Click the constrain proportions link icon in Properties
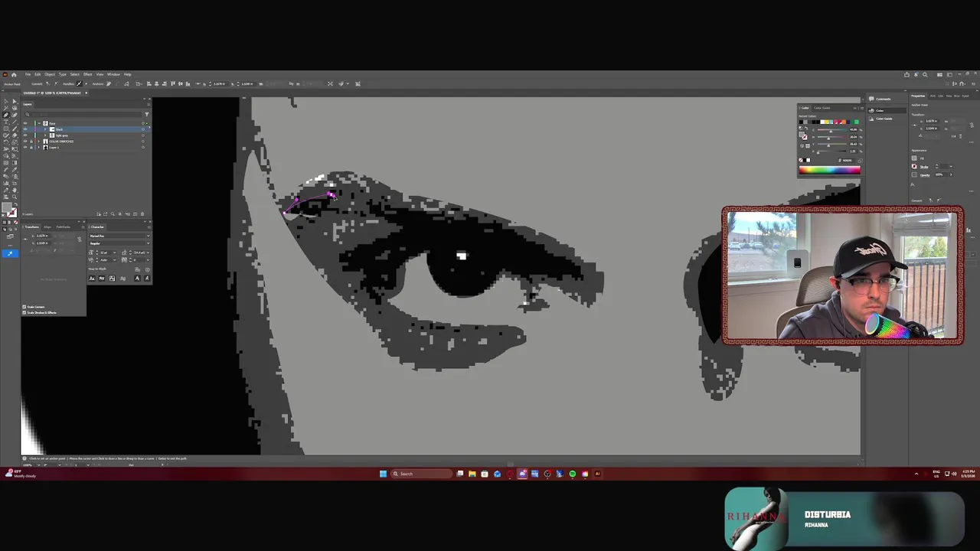 (972, 125)
